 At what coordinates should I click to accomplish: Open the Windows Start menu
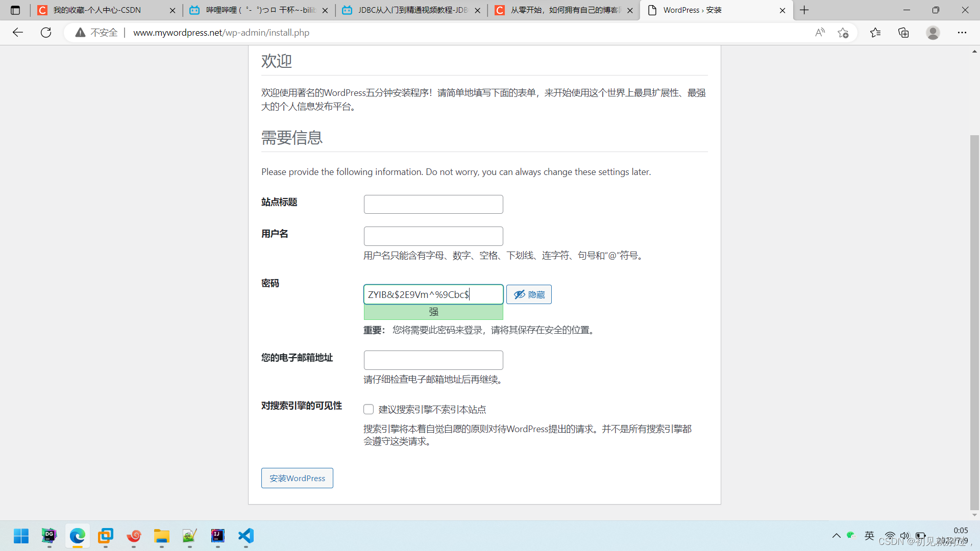[x=21, y=536]
